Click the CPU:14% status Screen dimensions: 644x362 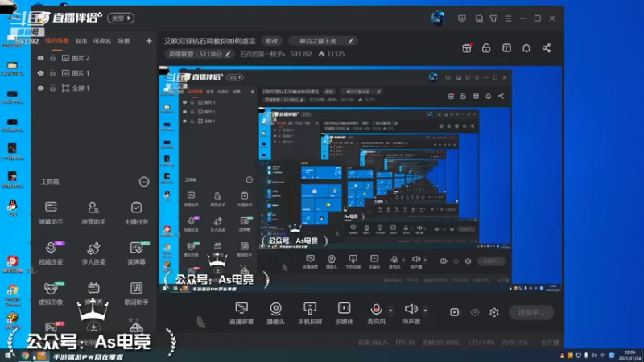coord(481,343)
